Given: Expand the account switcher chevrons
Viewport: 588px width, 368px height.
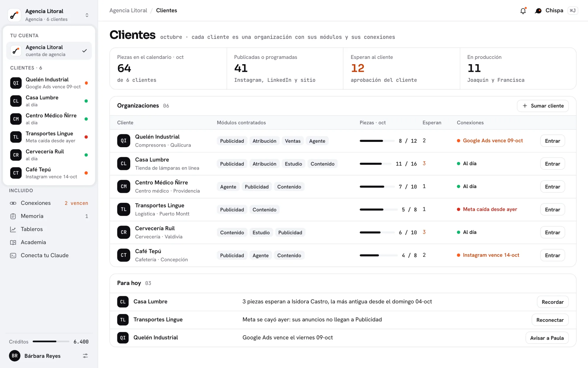Looking at the screenshot, I should 87,15.
